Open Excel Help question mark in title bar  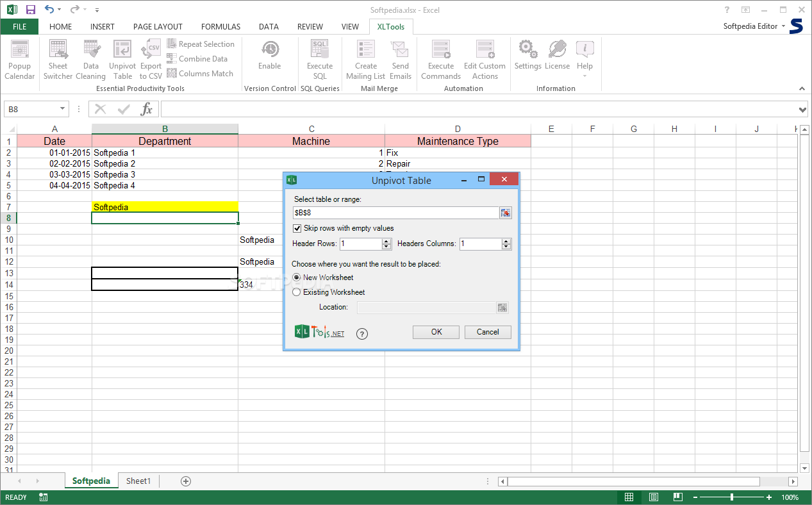(727, 10)
